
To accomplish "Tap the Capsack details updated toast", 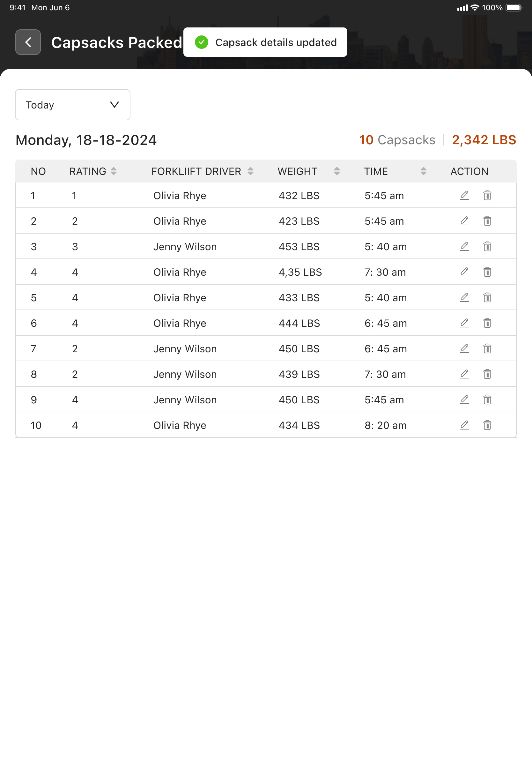I will tap(275, 42).
